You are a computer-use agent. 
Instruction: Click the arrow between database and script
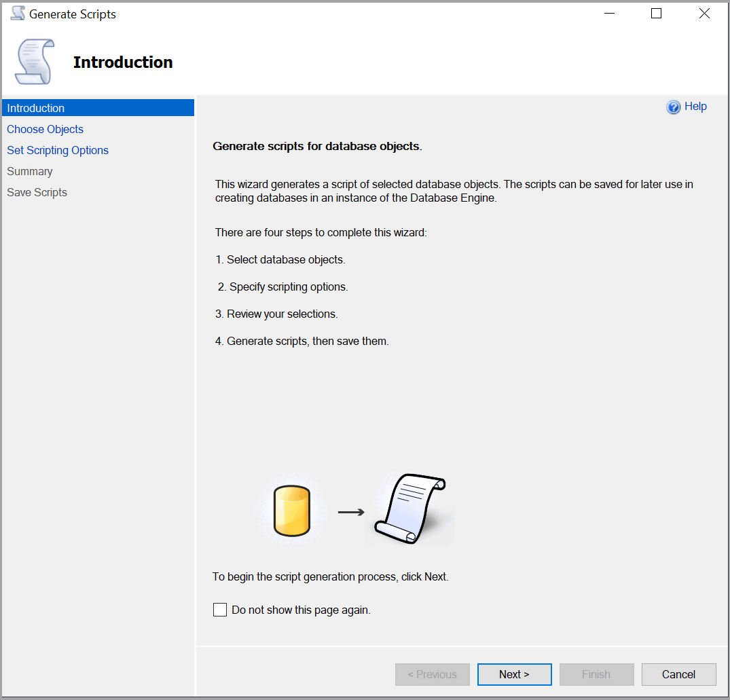pyautogui.click(x=351, y=512)
